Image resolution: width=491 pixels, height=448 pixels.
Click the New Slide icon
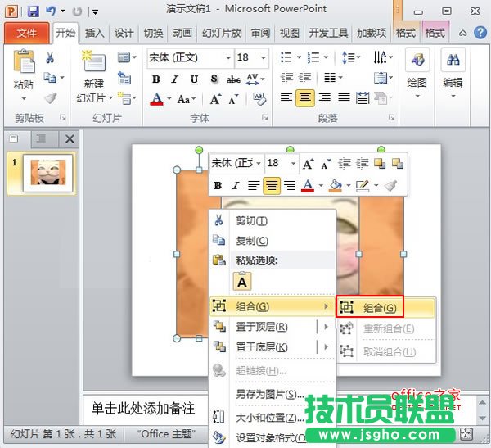coord(93,61)
